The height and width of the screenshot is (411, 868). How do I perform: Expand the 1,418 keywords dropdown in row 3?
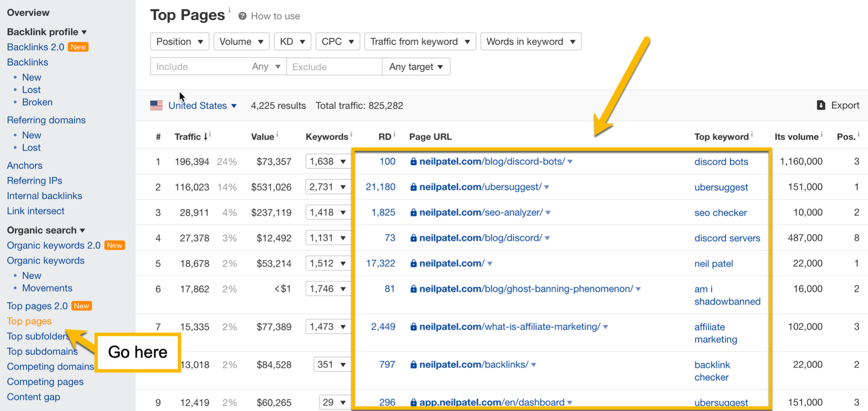[x=328, y=212]
